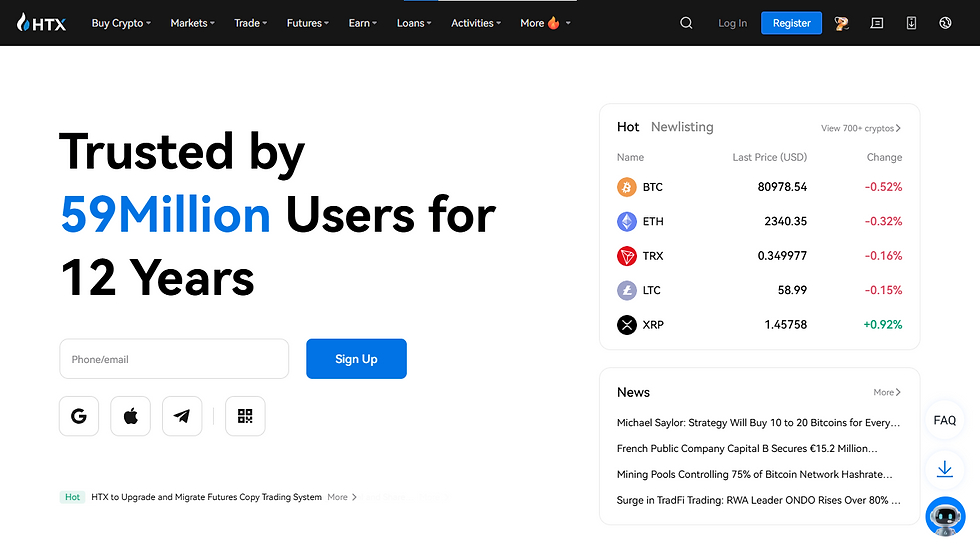This screenshot has width=980, height=551.
Task: Open the Michael Saylor Strategy news headline
Action: [758, 423]
